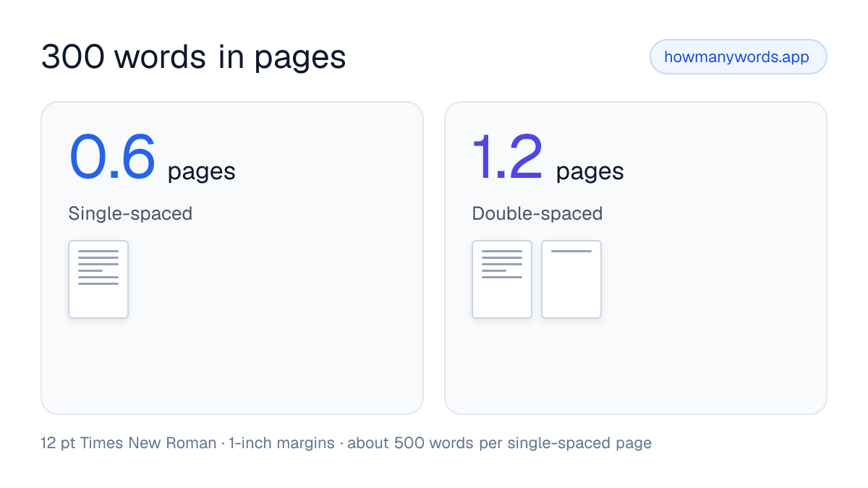The width and height of the screenshot is (868, 488).
Task: Click the first double-spaced page icon
Action: pos(502,279)
